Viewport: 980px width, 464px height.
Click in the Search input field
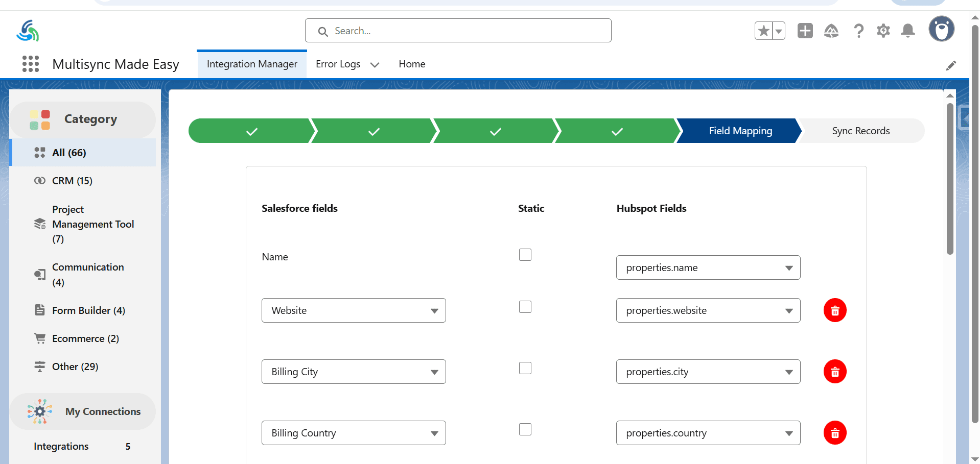coord(465,31)
